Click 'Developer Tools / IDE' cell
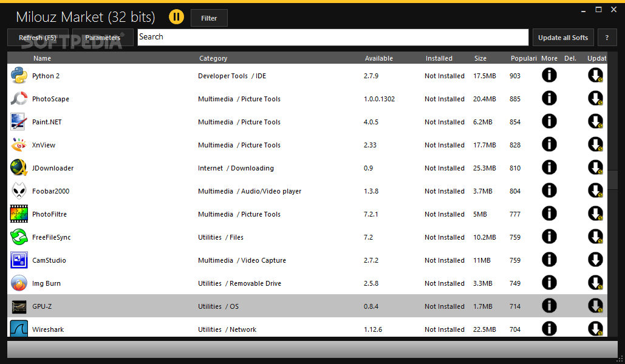 click(232, 76)
